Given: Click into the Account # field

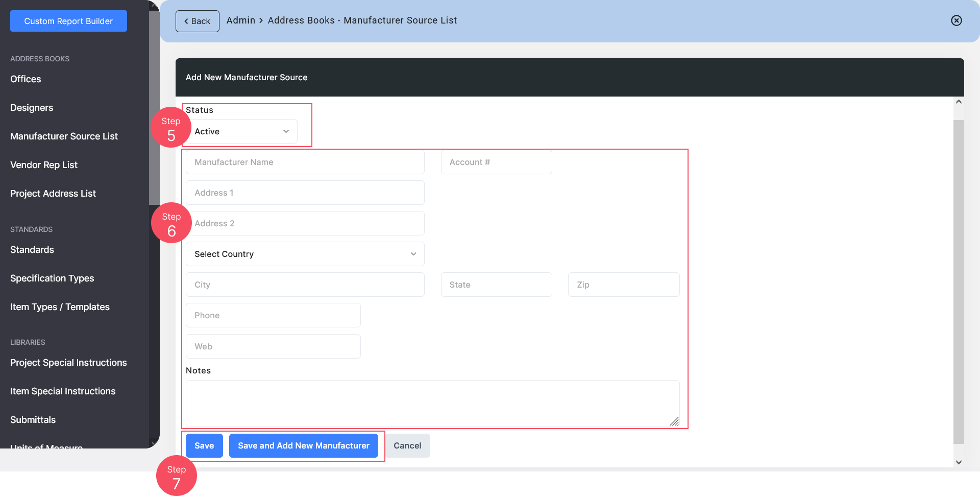Looking at the screenshot, I should (497, 162).
